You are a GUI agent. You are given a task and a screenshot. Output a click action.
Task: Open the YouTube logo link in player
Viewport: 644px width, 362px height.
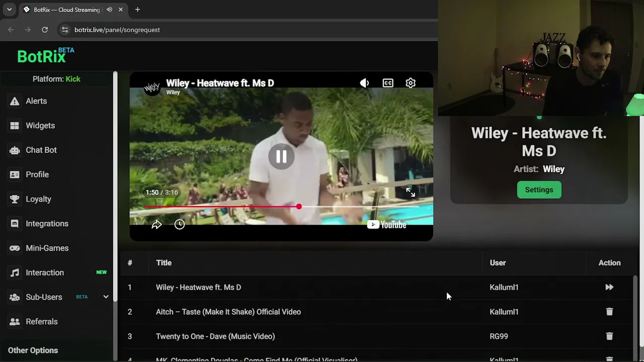[x=386, y=225]
